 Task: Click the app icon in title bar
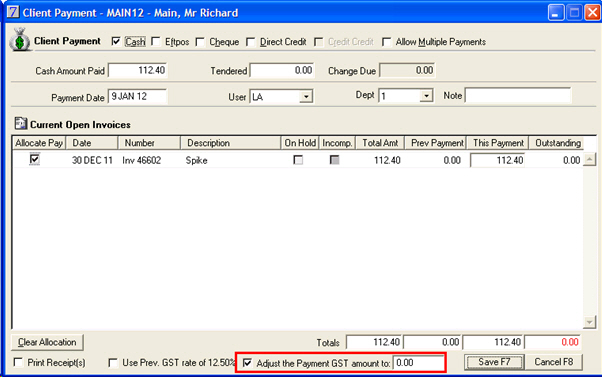13,12
